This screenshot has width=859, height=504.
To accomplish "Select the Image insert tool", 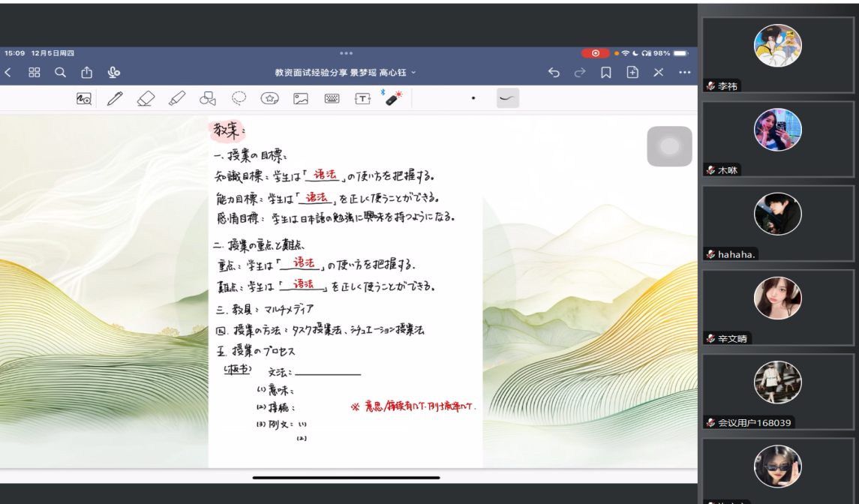I will (301, 98).
